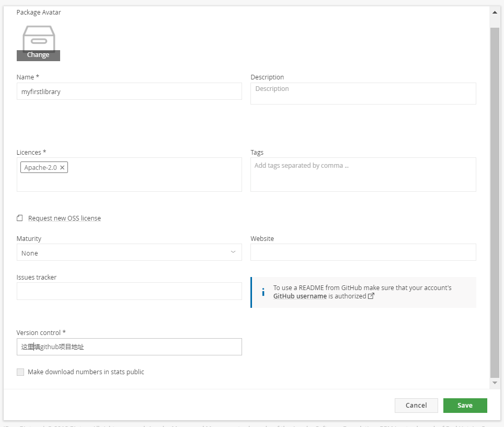Expand the Maturity dropdown

pyautogui.click(x=129, y=252)
